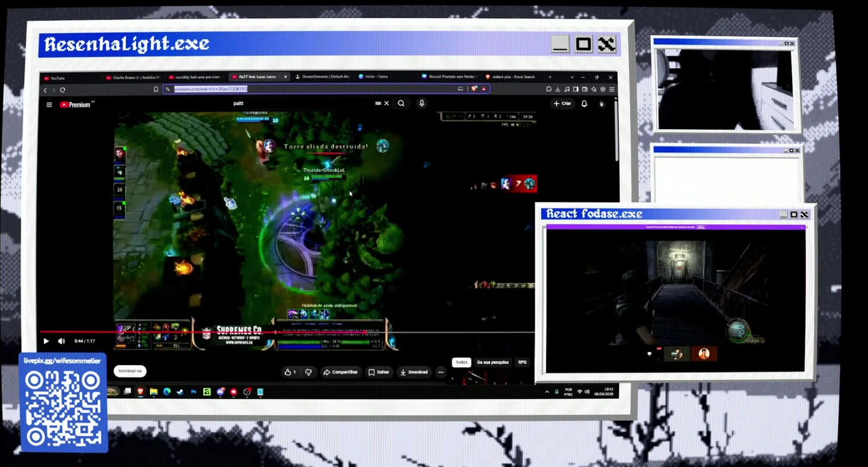The height and width of the screenshot is (467, 868).
Task: Dislike the video with thumbs down
Action: tap(309, 372)
